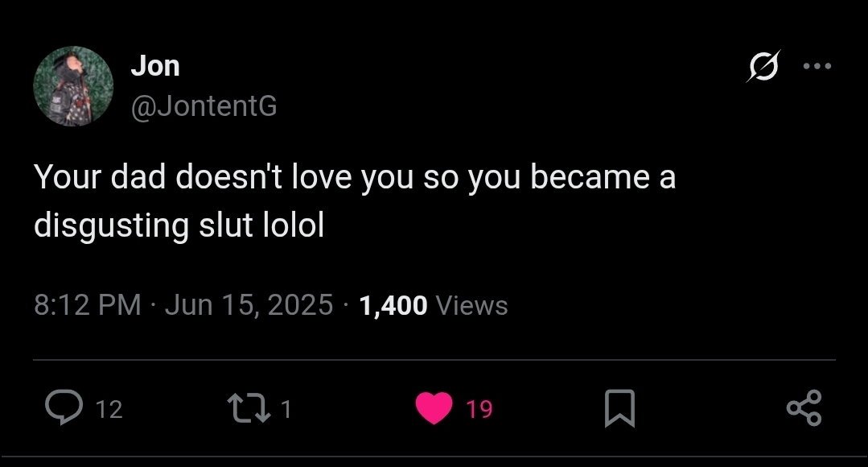Click the 1,400 view count number
The image size is (868, 467).
[393, 305]
